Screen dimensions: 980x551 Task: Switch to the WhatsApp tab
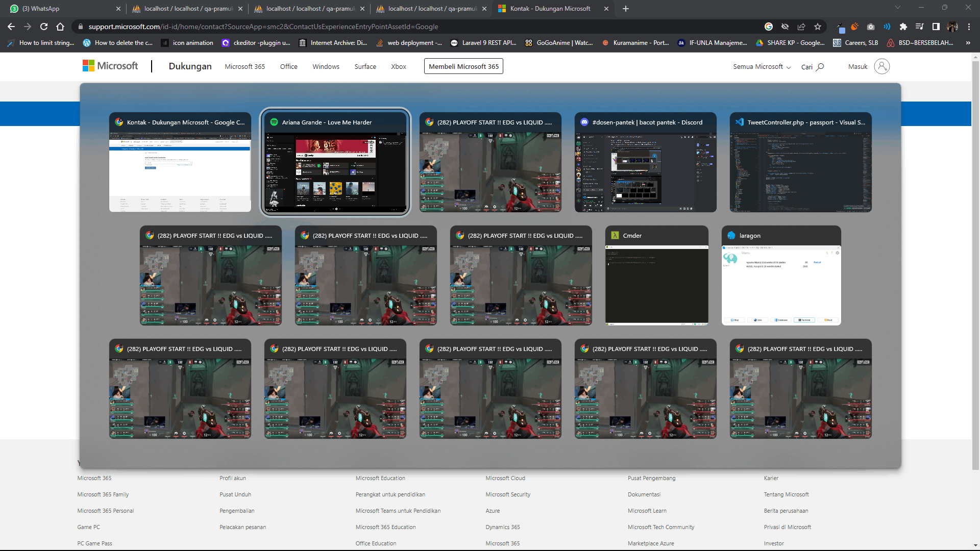[61, 9]
